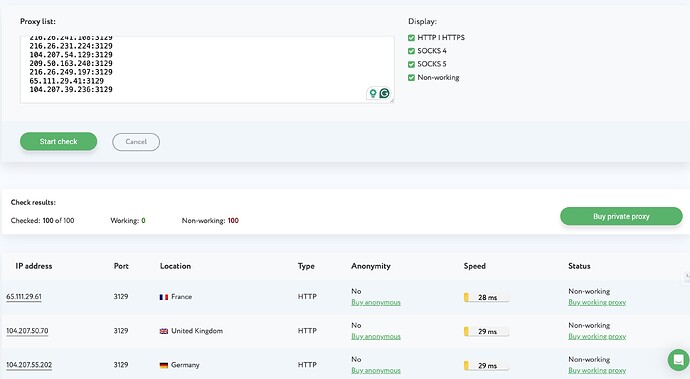Click Buy anonymous link in Germany row
This screenshot has width=690, height=379.
(x=376, y=371)
